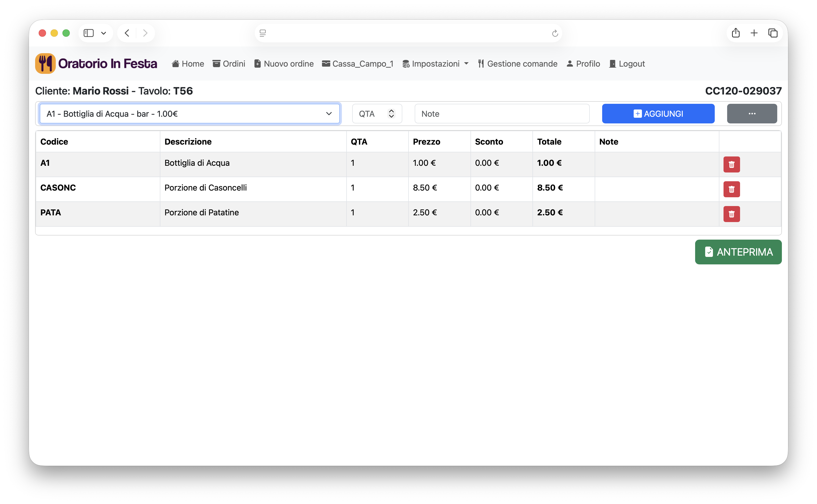Focus the Note text field

[502, 114]
